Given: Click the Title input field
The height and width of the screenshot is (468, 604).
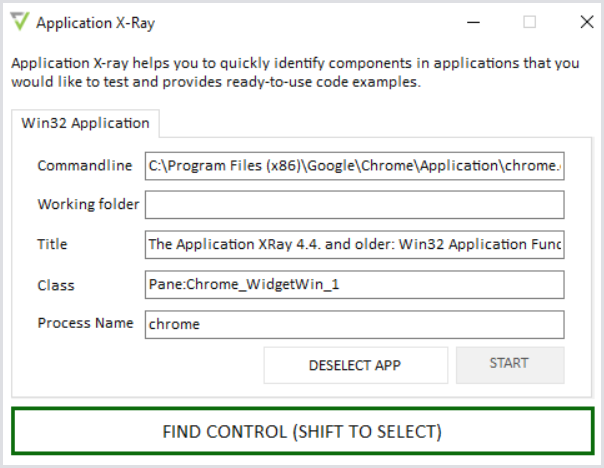Looking at the screenshot, I should pyautogui.click(x=354, y=244).
